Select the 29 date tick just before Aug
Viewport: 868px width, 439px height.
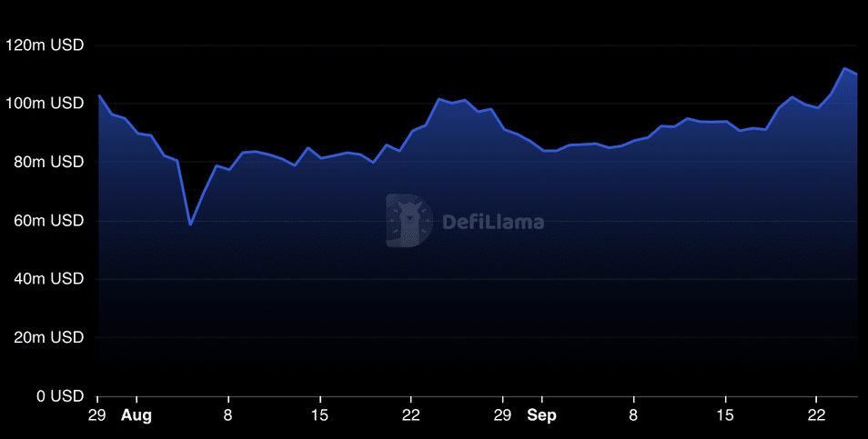coord(98,415)
